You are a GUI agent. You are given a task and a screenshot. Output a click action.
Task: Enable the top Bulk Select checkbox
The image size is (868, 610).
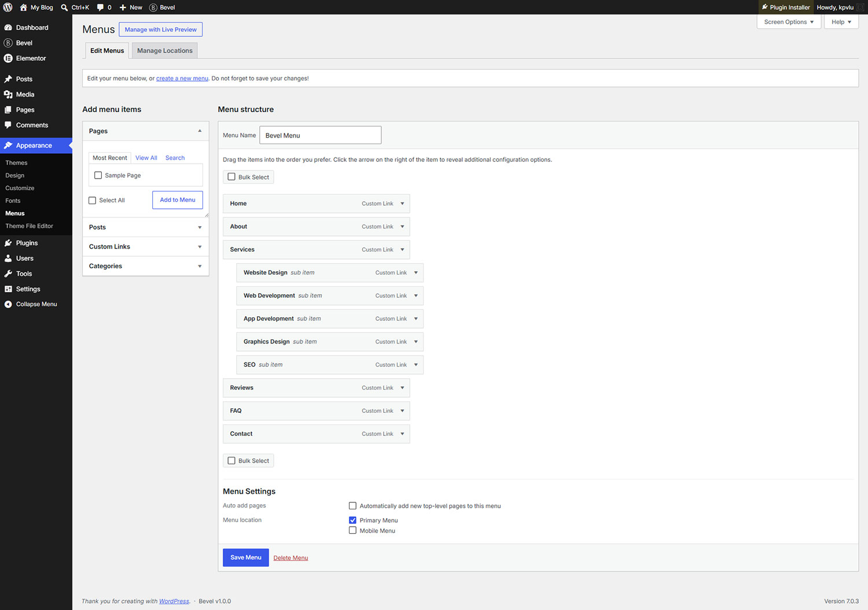(231, 177)
